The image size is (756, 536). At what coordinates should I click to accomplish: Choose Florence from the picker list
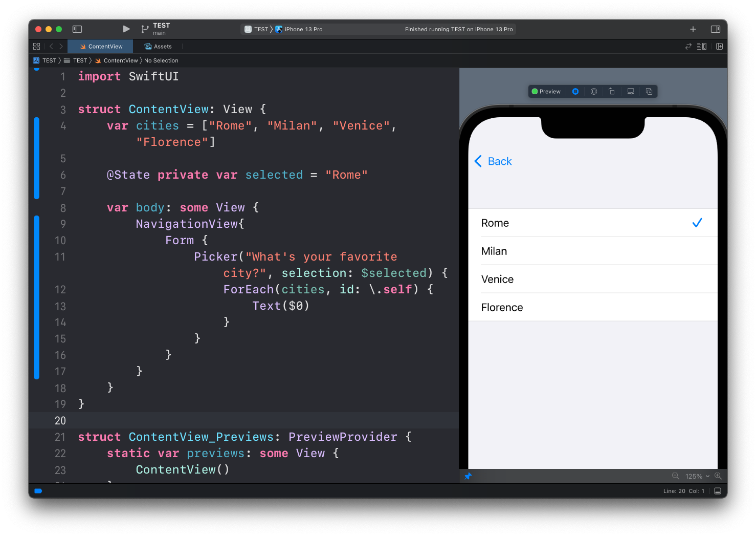click(x=502, y=308)
